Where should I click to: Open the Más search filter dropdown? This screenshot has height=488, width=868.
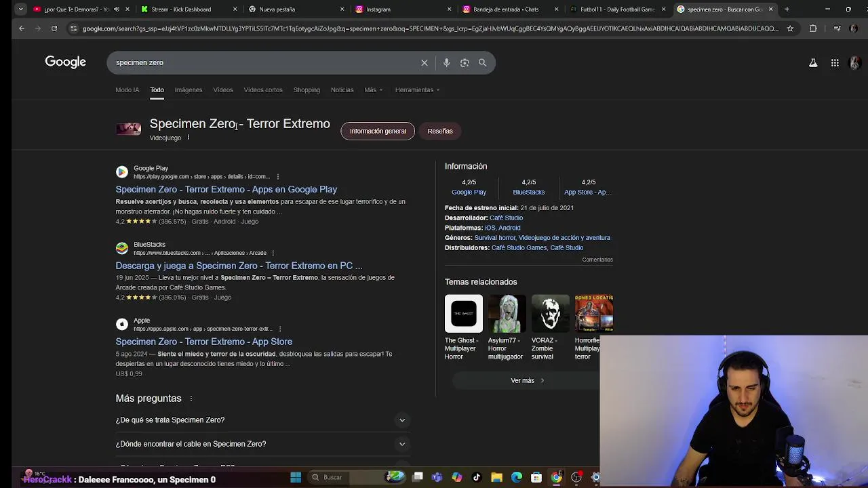tap(374, 89)
